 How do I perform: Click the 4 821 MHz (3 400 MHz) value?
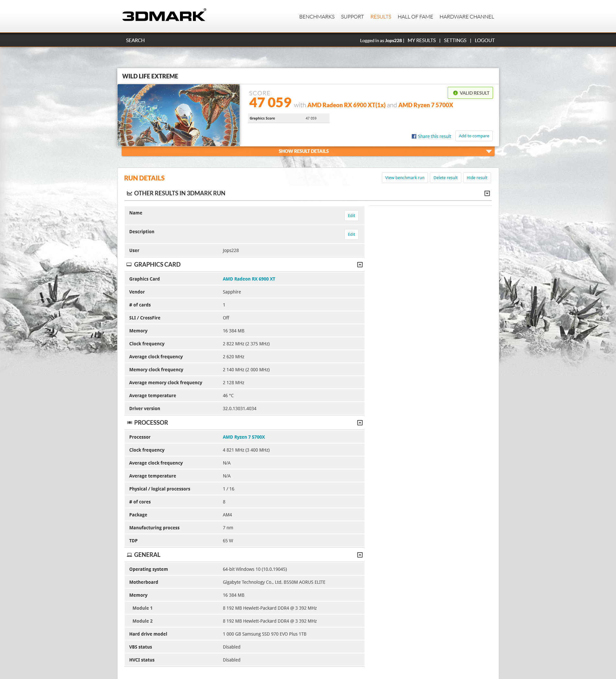246,450
